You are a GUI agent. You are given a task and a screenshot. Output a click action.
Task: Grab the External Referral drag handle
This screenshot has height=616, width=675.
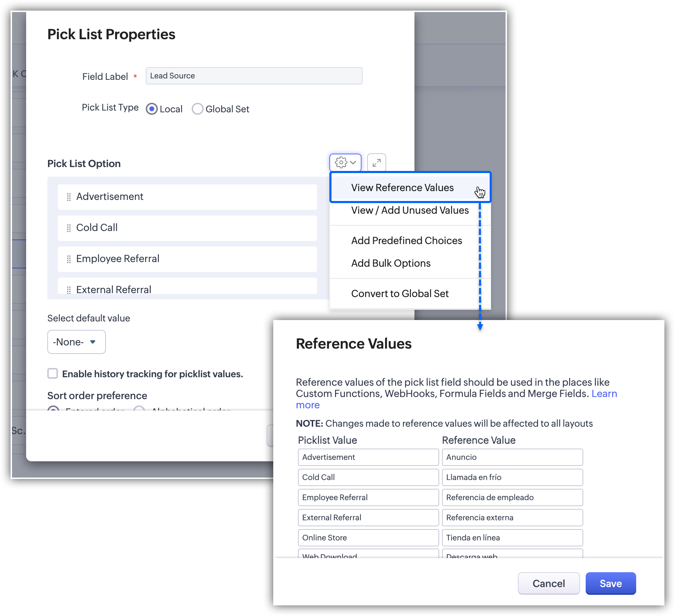[69, 290]
